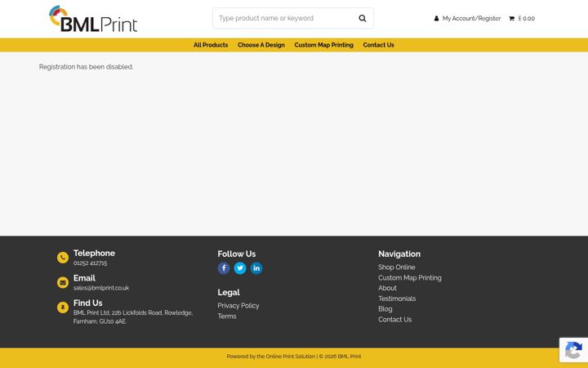Open the Privacy Policy link
This screenshot has width=588, height=368.
click(x=238, y=306)
